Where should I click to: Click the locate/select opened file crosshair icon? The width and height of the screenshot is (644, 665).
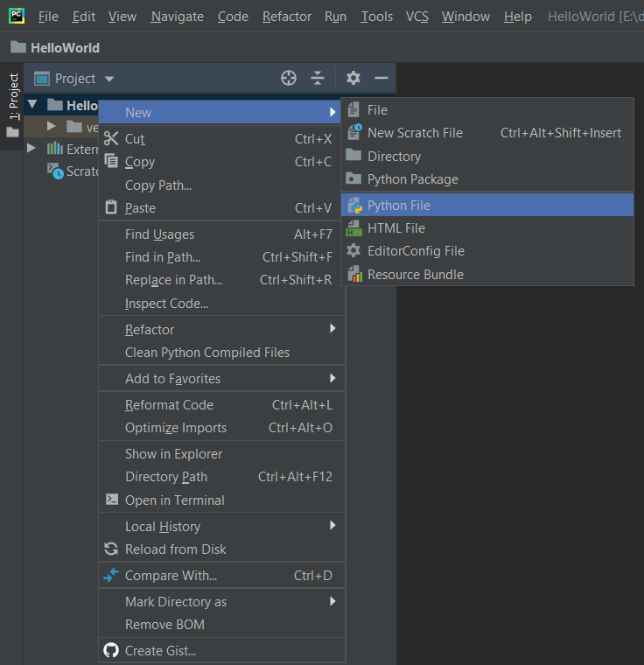(289, 78)
